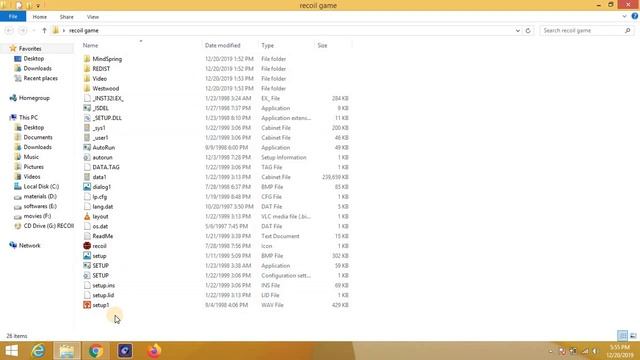Click the search magnifier icon

(x=627, y=31)
